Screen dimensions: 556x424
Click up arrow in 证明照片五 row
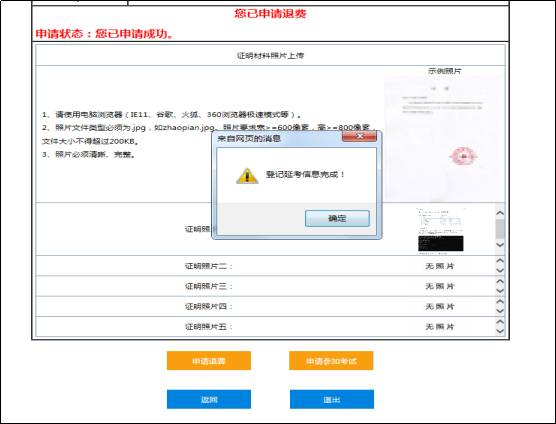tap(500, 322)
